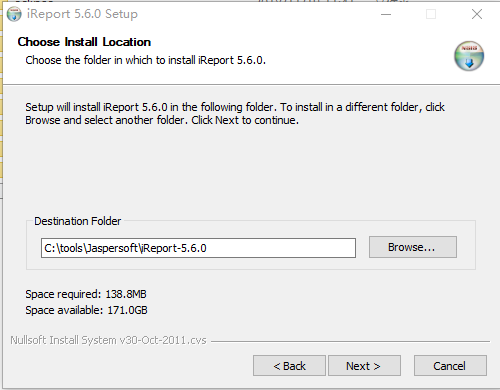Click 'Choose the folder in which to install' subtitle
Image resolution: width=500 pixels, height=390 pixels.
tap(146, 60)
